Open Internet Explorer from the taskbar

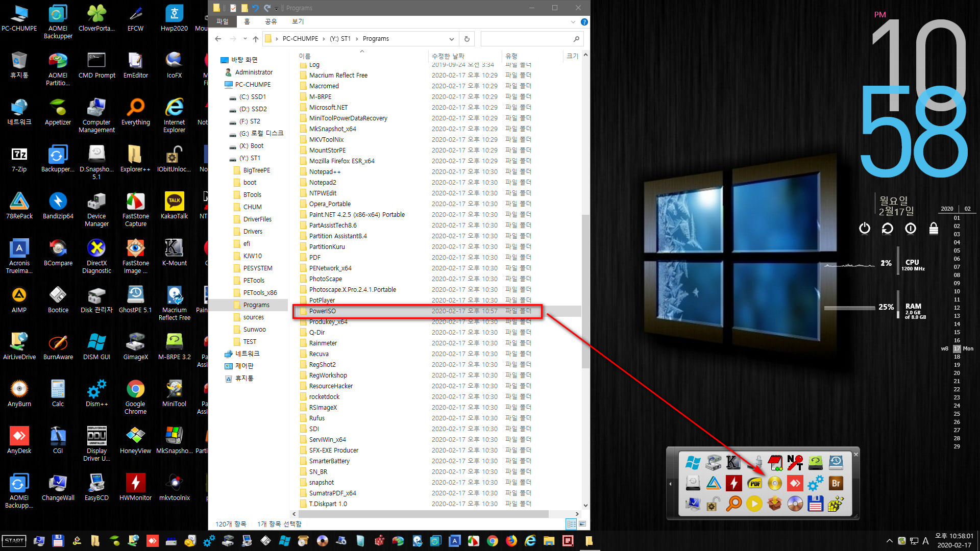coord(530,541)
